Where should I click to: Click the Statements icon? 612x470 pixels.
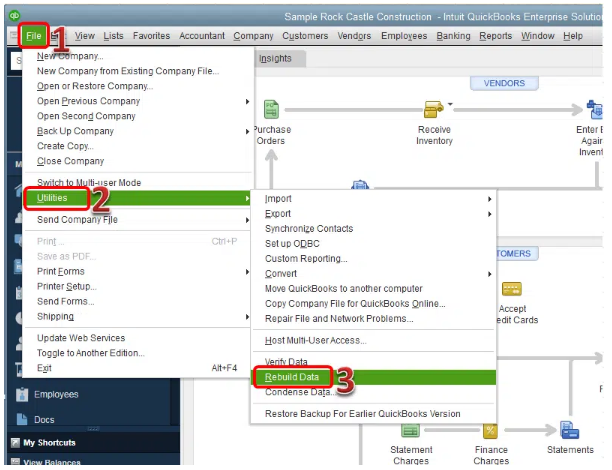pyautogui.click(x=569, y=430)
